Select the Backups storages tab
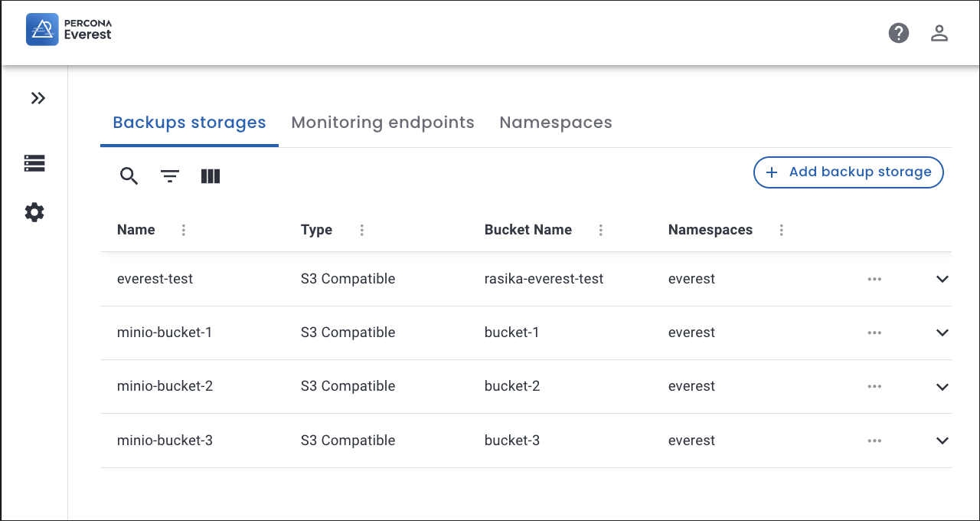 click(189, 123)
